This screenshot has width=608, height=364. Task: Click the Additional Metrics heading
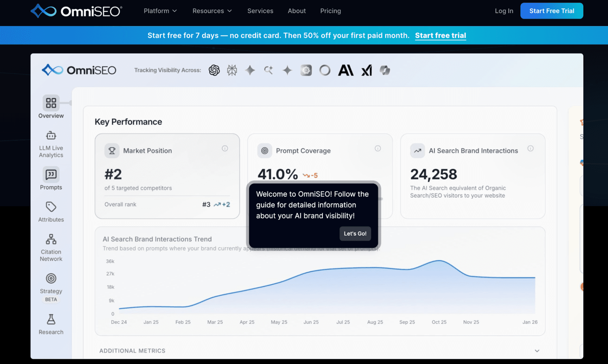[132, 351]
